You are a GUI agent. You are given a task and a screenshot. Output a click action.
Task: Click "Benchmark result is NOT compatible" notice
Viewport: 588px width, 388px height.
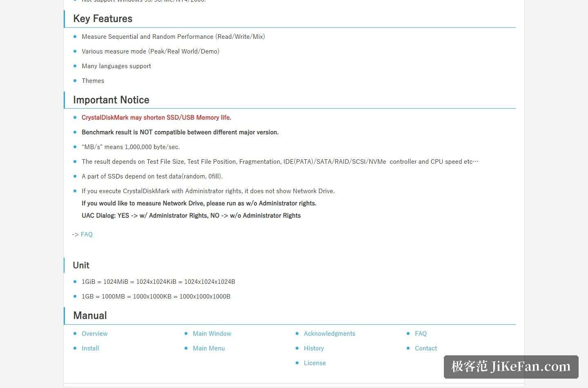[180, 132]
